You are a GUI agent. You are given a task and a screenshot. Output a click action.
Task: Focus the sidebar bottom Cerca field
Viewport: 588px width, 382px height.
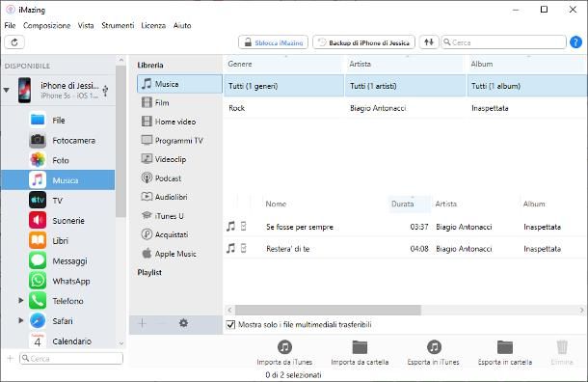(x=71, y=358)
